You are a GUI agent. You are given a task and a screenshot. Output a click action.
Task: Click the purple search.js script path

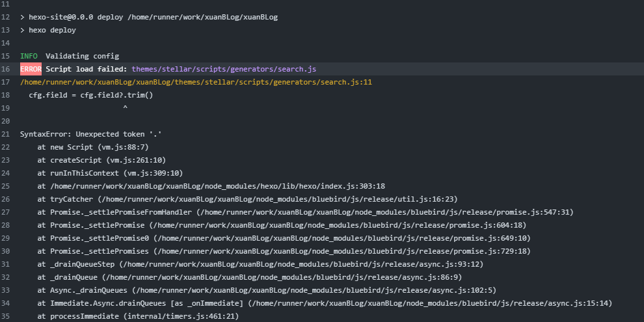[224, 69]
